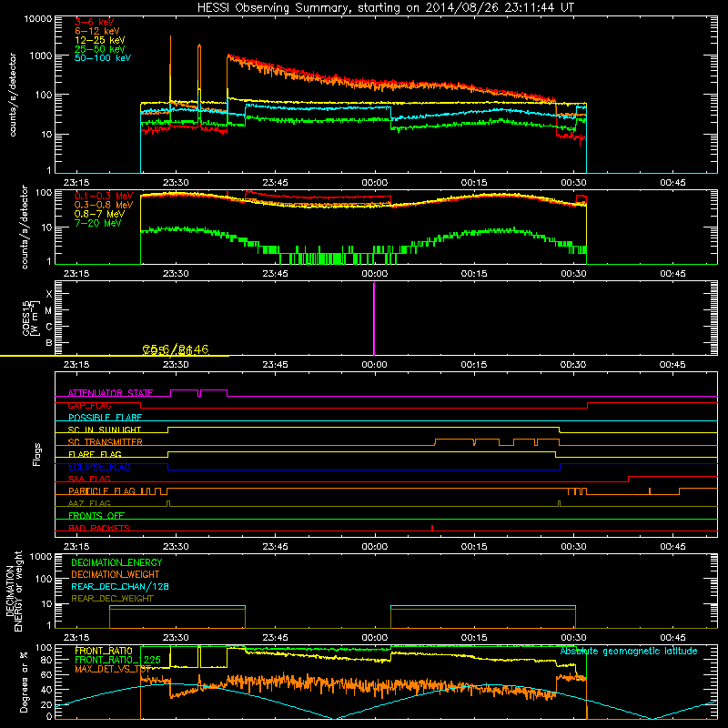Select the SC_IN_SUNLIGHT flag label
This screenshot has width=728, height=728.
[x=105, y=430]
